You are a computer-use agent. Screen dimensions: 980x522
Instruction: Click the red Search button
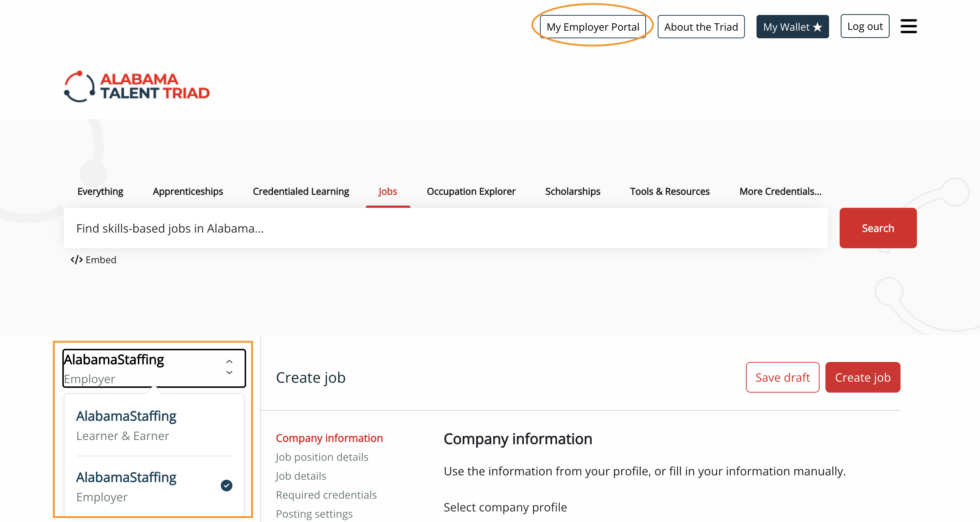tap(878, 228)
